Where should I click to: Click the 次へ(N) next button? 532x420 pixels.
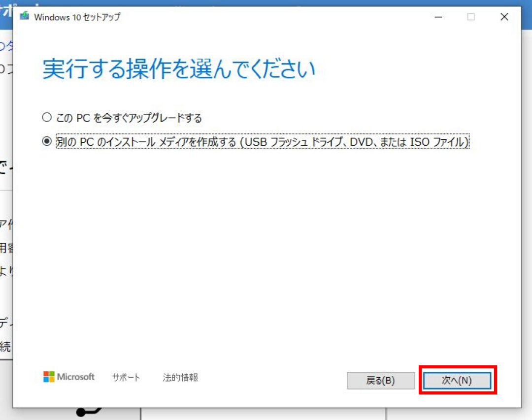pyautogui.click(x=457, y=380)
